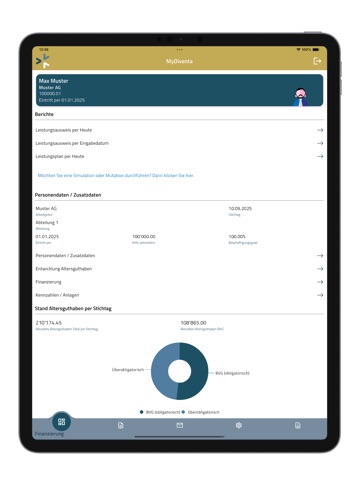
Task: Select the Arbeitgeber value Muster AG
Action: pyautogui.click(x=46, y=208)
